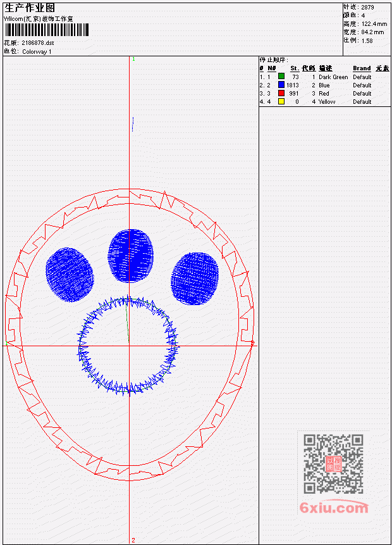Image resolution: width=392 pixels, height=545 pixels.
Task: Click the scale value '1.58'
Action: (x=367, y=41)
